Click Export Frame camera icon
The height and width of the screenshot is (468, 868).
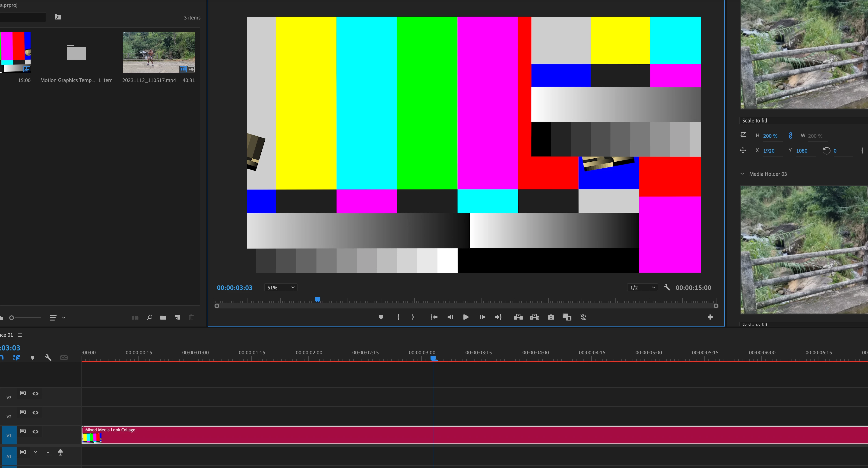click(551, 317)
